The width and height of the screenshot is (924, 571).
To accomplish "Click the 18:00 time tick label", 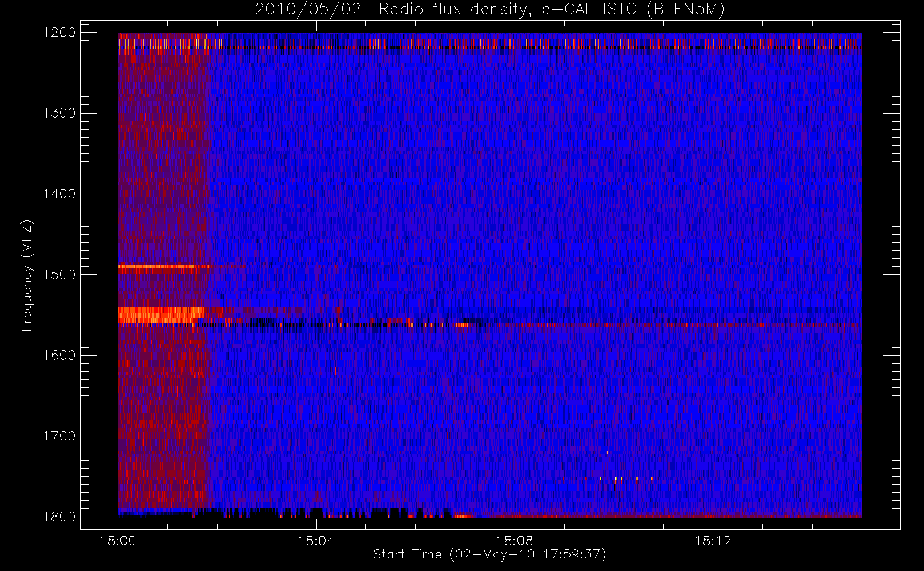I will point(118,541).
